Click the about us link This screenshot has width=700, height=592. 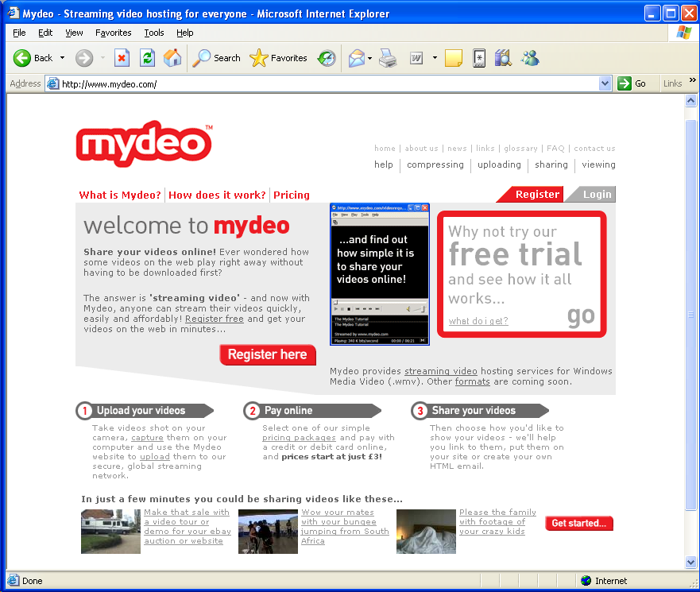tap(421, 149)
